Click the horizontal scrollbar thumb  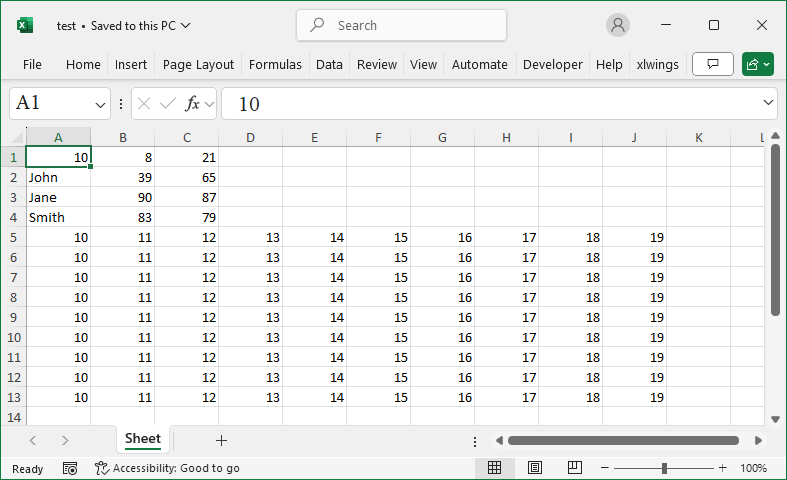(623, 440)
